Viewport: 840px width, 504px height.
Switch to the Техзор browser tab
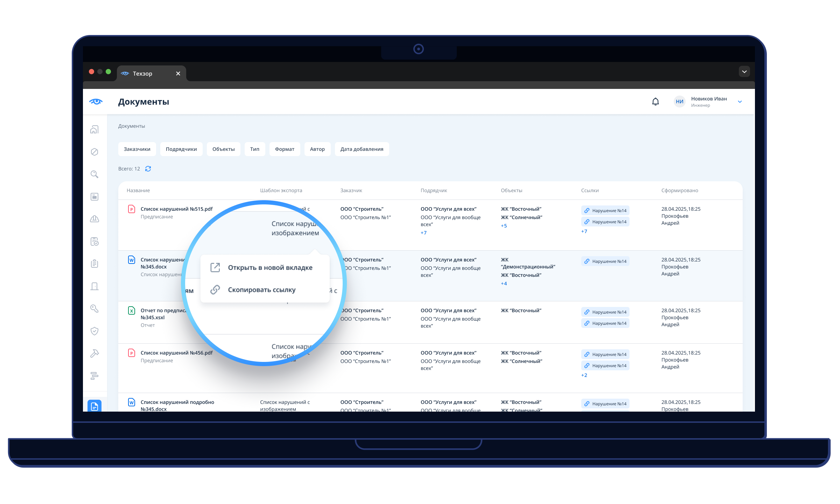click(x=151, y=73)
